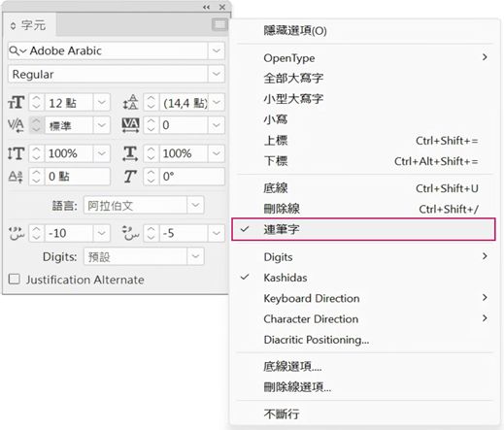The image size is (504, 430).
Task: Click the diacritic vertical position icon
Action: click(130, 233)
